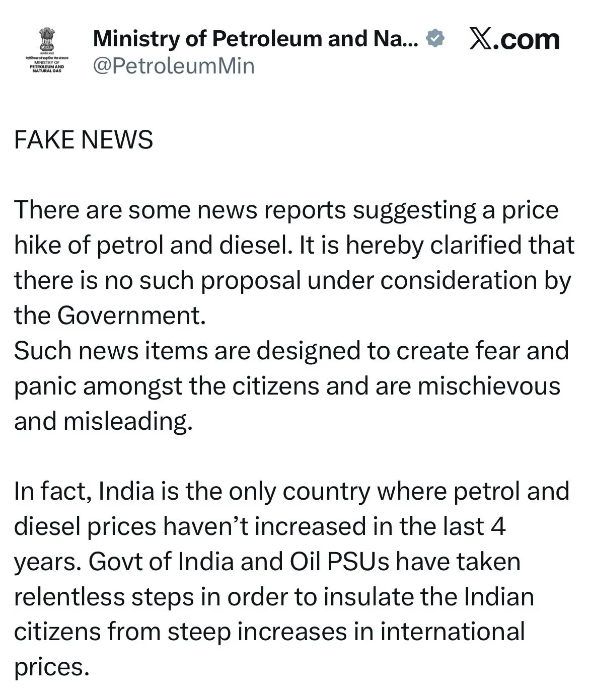Select the word "Government." in the post

(x=131, y=316)
